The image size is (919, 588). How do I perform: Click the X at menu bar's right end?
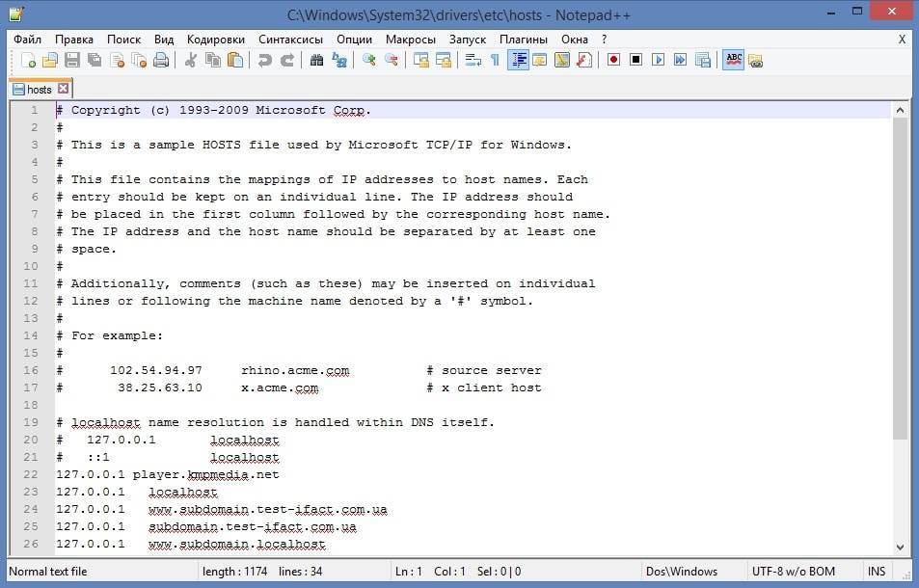click(x=902, y=40)
